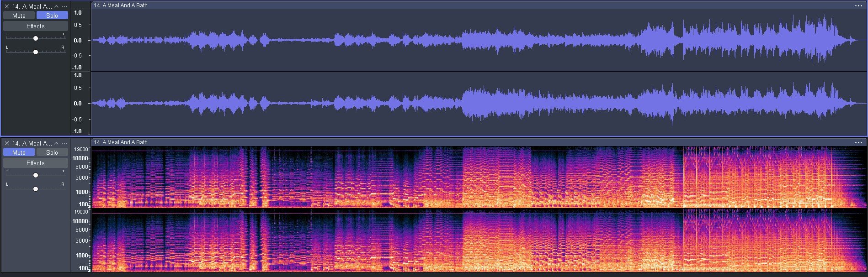The image size is (868, 277).
Task: Click the waveform track's gain slider knob
Action: click(x=36, y=38)
